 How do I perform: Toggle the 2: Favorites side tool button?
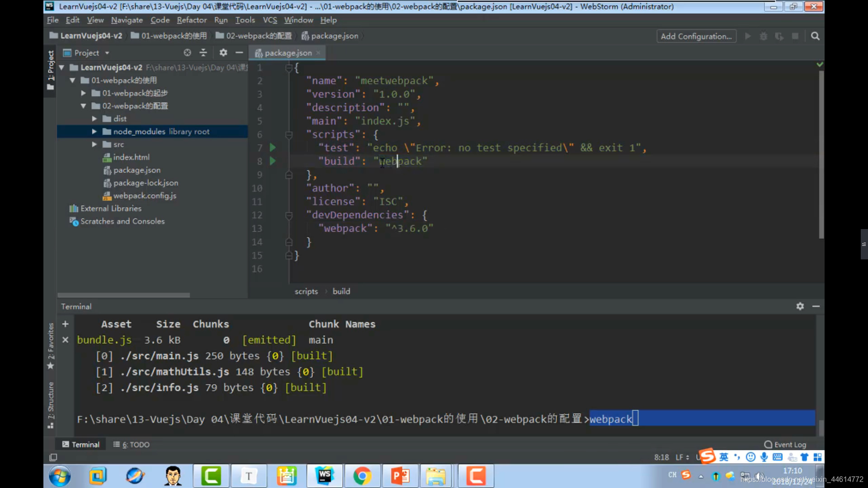pos(51,346)
